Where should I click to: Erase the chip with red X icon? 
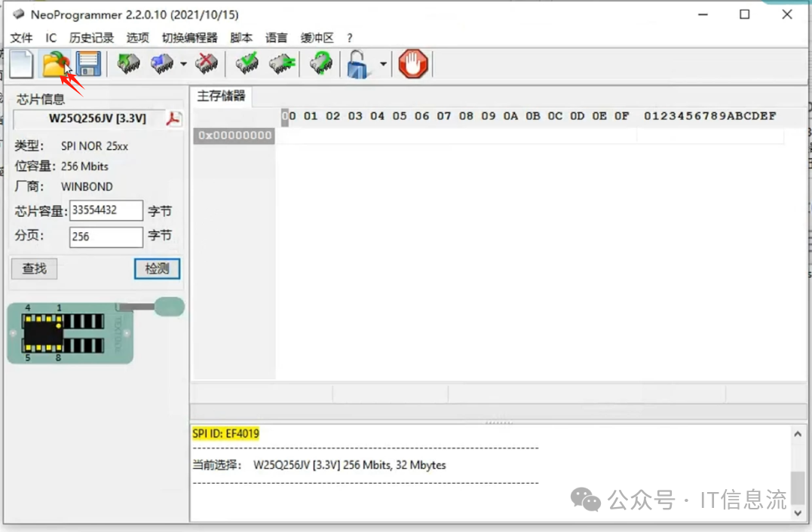(206, 63)
